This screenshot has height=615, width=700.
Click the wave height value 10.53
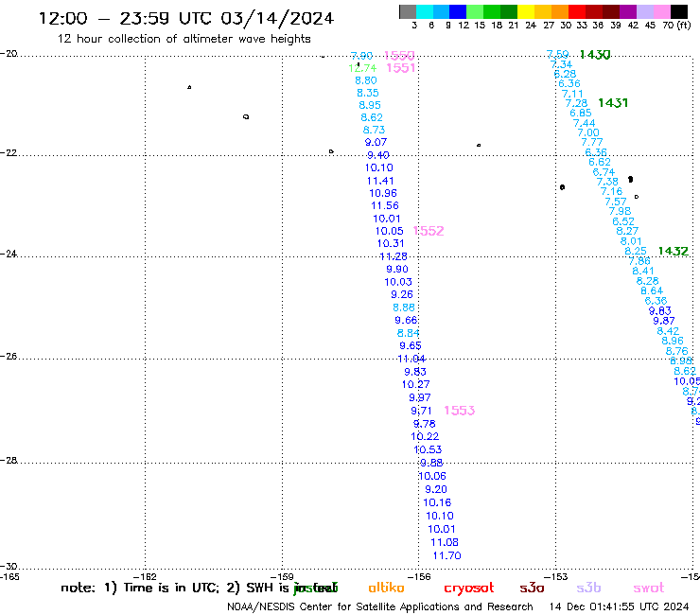(x=428, y=449)
